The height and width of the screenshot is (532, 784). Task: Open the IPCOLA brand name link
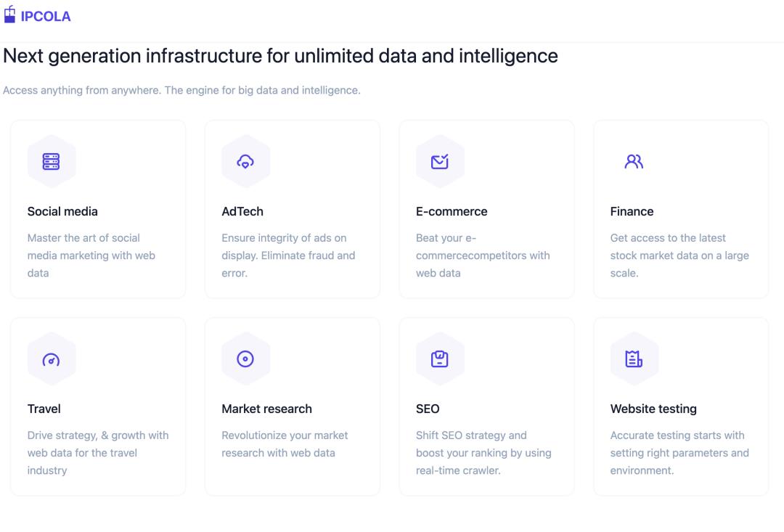[46, 17]
